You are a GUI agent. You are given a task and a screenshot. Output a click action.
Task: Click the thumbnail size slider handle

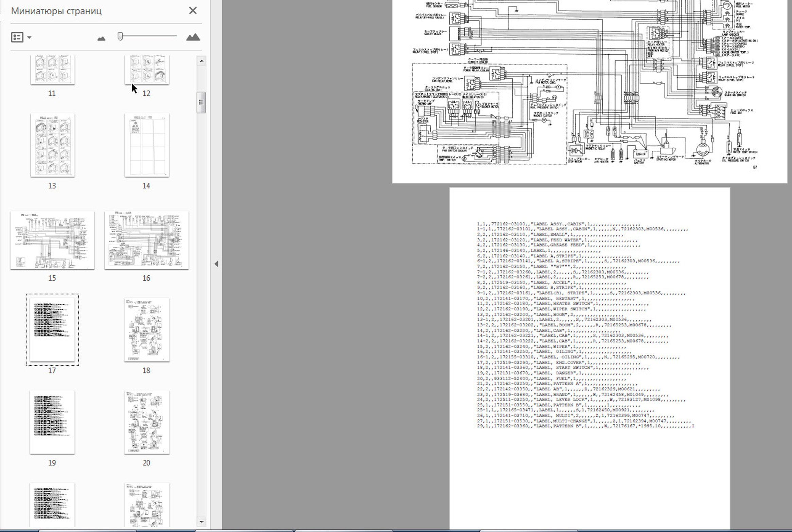[120, 36]
